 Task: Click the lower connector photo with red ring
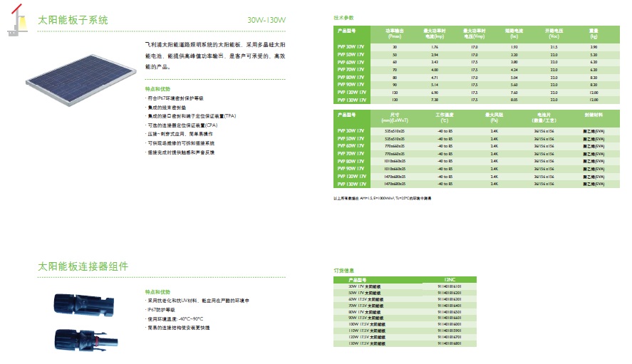click(86, 339)
